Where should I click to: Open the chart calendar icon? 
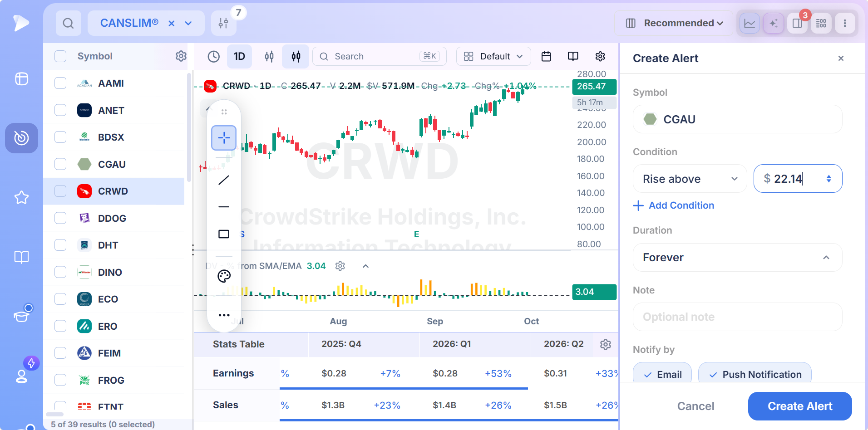pyautogui.click(x=546, y=56)
